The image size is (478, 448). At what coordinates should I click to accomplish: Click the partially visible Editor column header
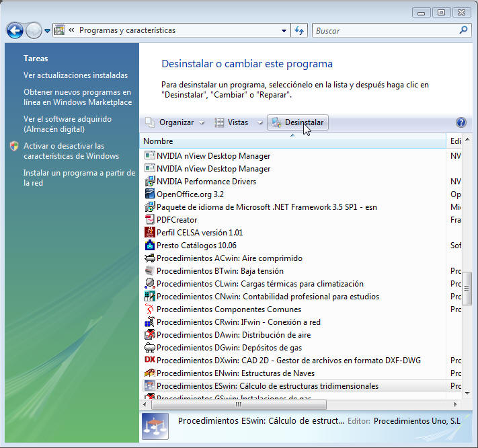pos(455,141)
